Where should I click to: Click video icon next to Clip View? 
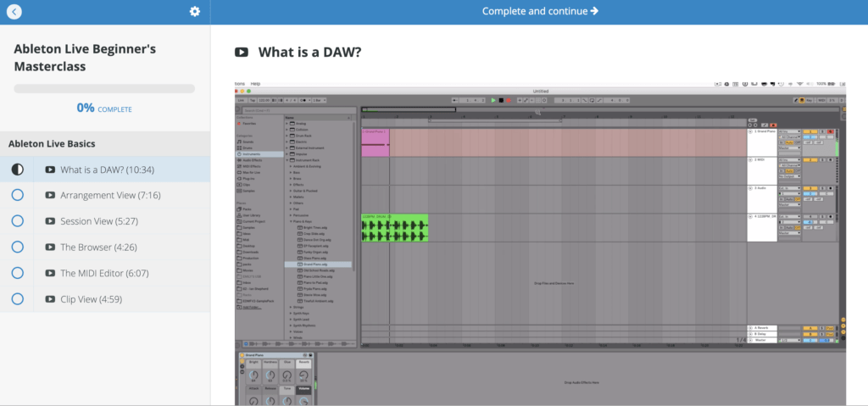coord(50,299)
